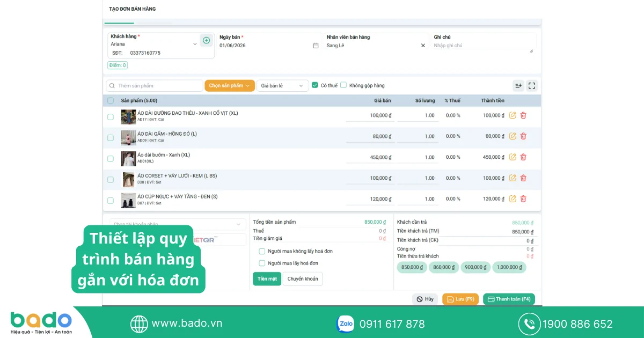Image resolution: width=644 pixels, height=338 pixels.
Task: Click the www.bado.vn website link
Action: [x=187, y=324]
